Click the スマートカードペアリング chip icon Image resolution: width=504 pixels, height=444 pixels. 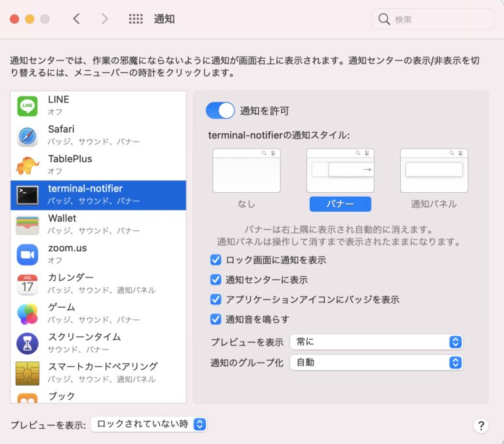pos(28,373)
